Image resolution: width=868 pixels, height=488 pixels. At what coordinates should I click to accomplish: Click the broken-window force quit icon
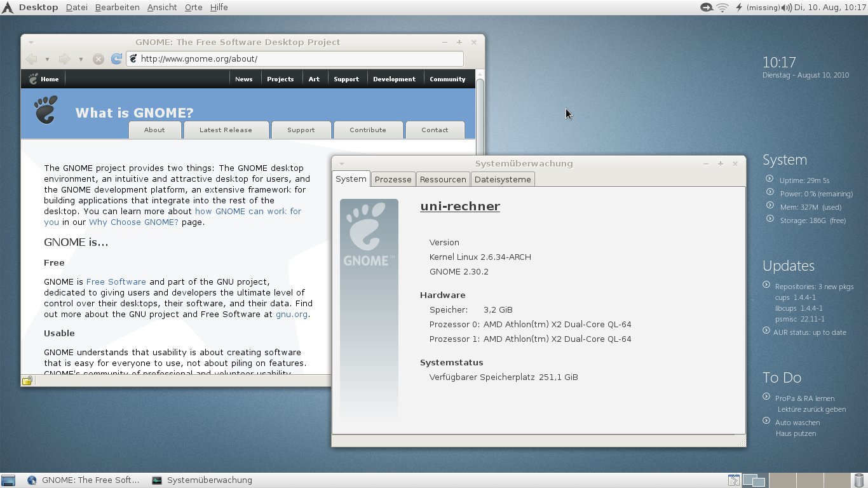734,480
